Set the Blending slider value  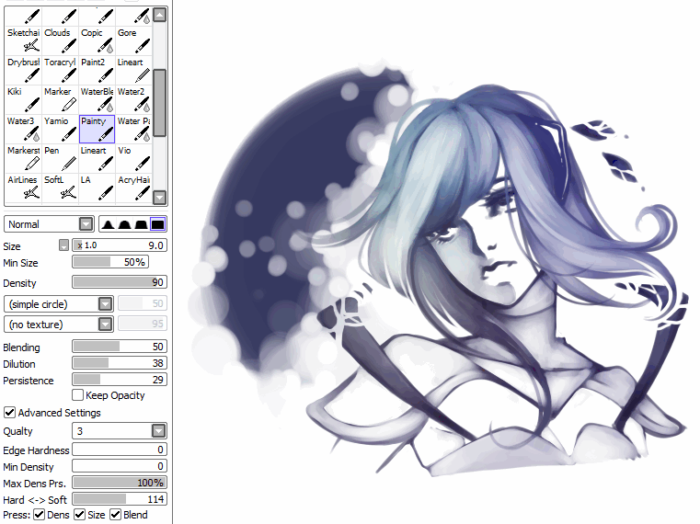[119, 346]
